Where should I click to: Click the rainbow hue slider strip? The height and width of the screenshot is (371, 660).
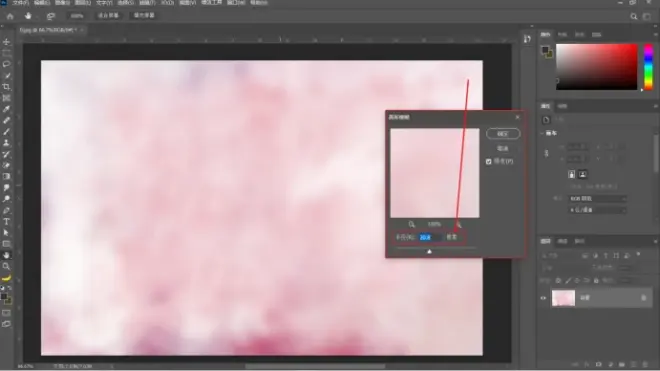[x=649, y=67]
